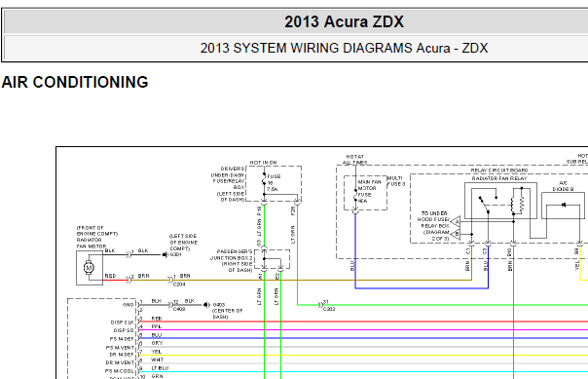The height and width of the screenshot is (379, 588).
Task: Click the RED wire label at pin 3
Action: click(157, 319)
